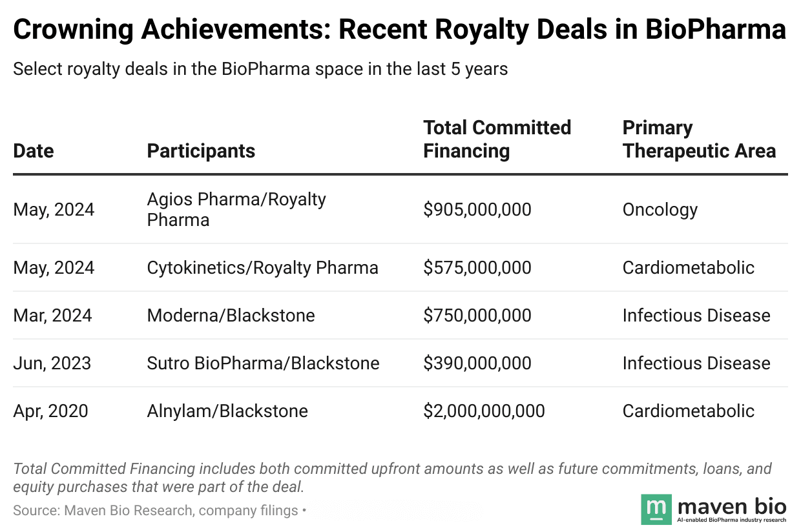Click the Apr, 2020 date cell

click(50, 411)
